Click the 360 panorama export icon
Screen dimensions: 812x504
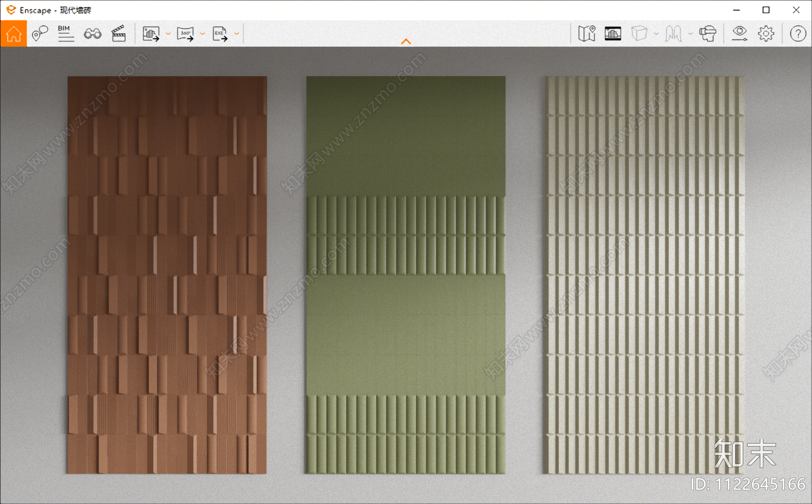(185, 34)
